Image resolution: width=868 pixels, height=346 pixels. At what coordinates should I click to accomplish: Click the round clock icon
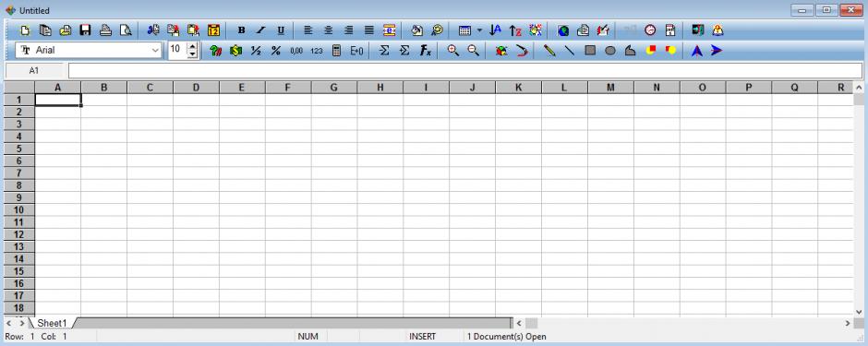650,30
